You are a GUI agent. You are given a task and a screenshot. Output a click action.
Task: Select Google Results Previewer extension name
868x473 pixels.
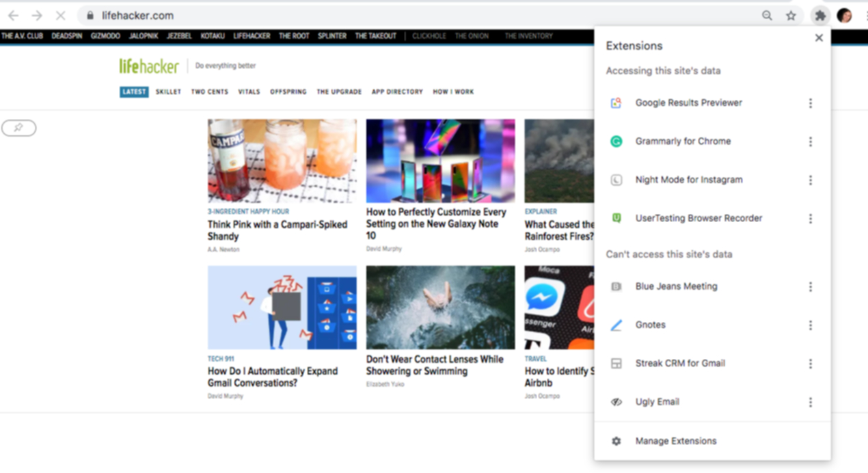688,103
